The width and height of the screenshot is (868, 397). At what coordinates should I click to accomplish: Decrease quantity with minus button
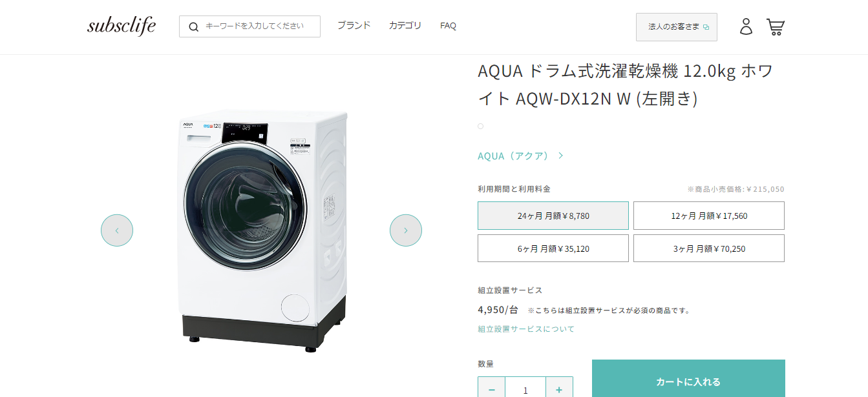tap(492, 389)
